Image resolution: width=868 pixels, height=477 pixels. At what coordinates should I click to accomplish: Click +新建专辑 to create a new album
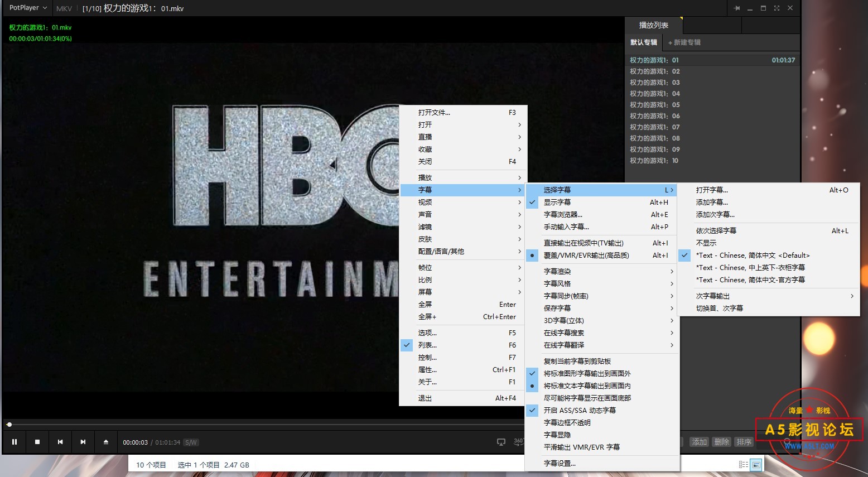click(x=684, y=42)
